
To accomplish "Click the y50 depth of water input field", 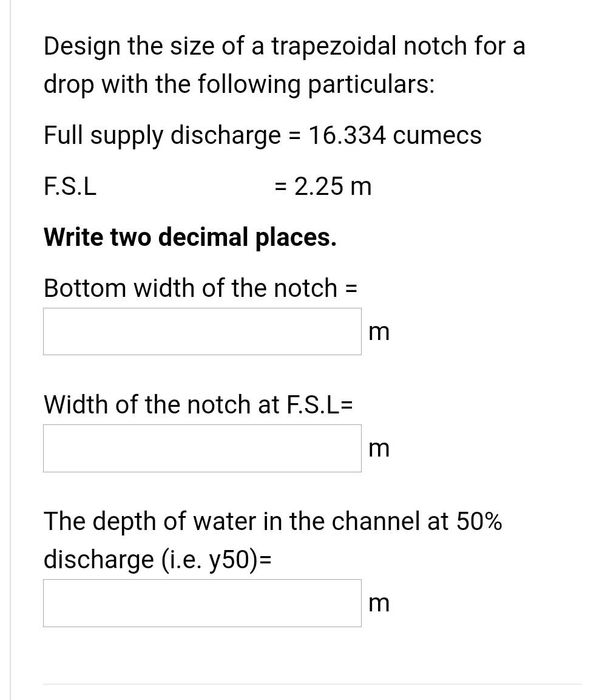I will point(201,602).
